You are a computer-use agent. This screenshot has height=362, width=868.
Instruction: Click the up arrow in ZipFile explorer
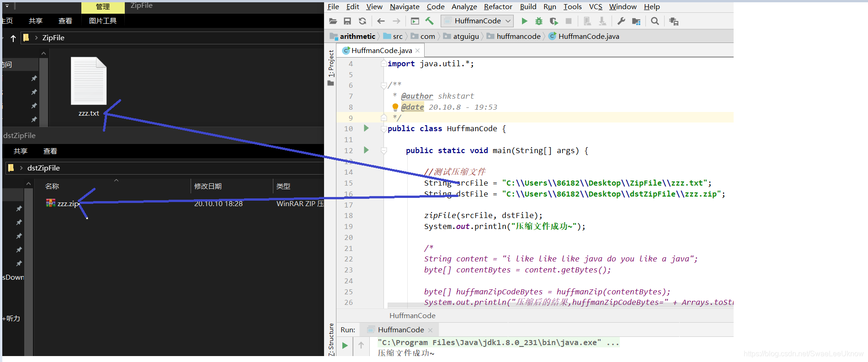pyautogui.click(x=13, y=38)
